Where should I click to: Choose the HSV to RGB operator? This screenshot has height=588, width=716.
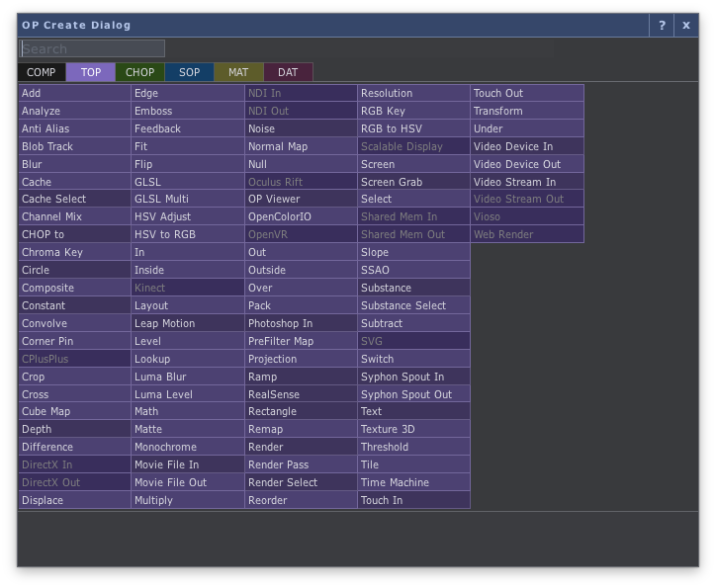point(188,234)
